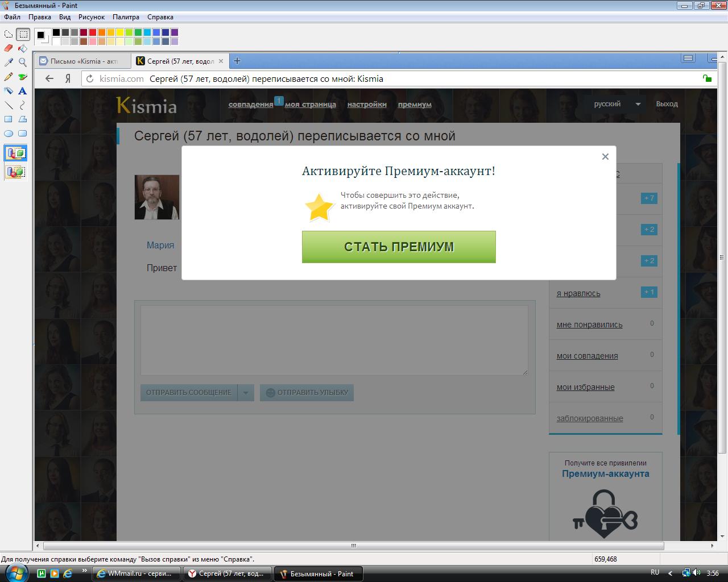
Task: Open the я нравлюсь sidebar link
Action: point(578,293)
